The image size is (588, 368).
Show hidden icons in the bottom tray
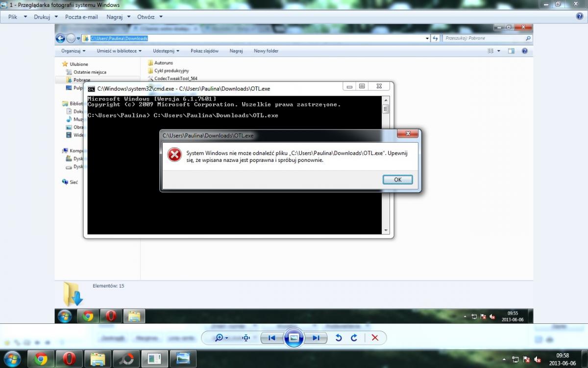point(504,359)
